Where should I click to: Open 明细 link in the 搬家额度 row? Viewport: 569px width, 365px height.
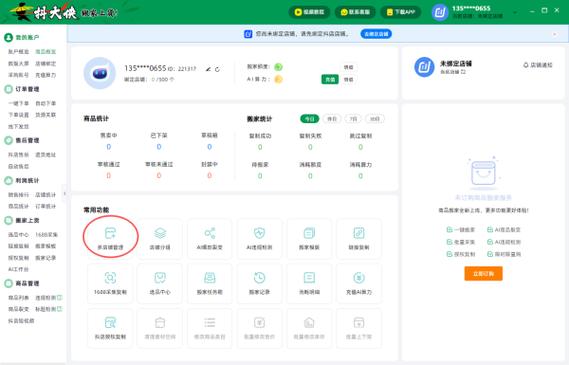tap(348, 67)
